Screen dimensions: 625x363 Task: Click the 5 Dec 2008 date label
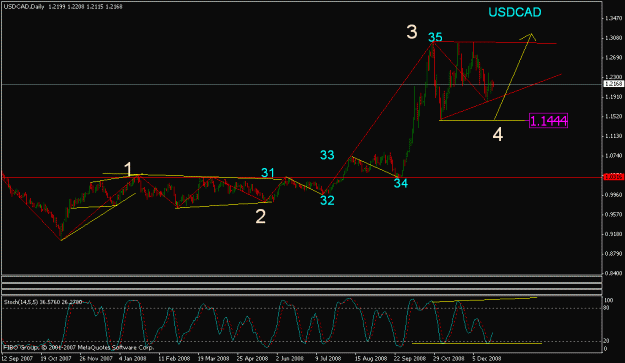[x=487, y=358]
